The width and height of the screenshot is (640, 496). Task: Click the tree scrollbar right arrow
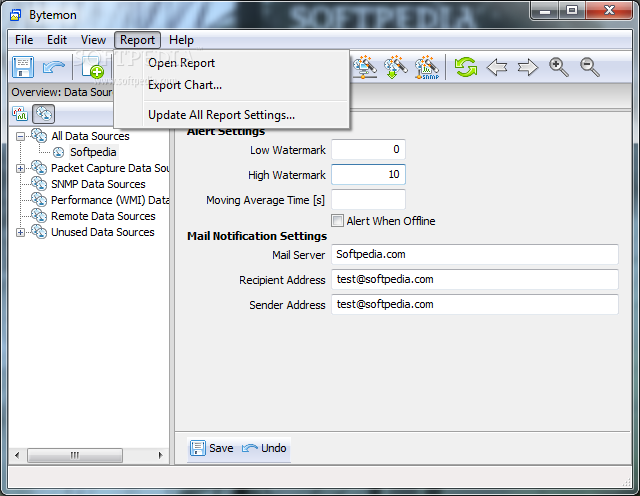pyautogui.click(x=160, y=455)
